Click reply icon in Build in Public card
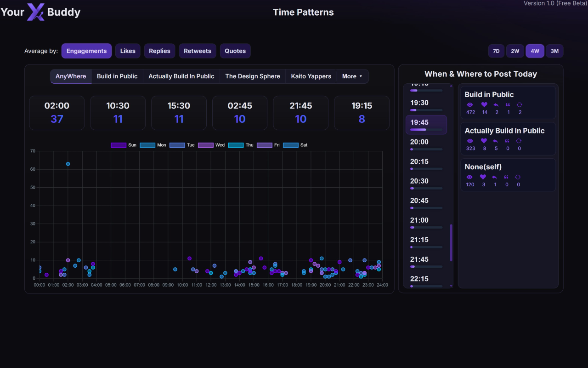This screenshot has width=588, height=368. pos(495,105)
